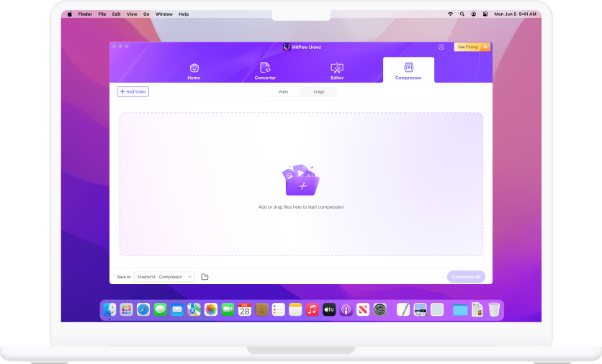
Task: Open Control Center icon in menu bar
Action: click(485, 14)
